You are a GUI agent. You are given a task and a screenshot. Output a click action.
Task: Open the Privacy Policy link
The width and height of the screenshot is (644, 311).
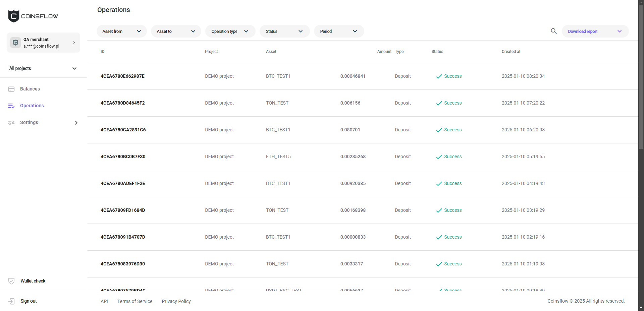click(176, 301)
